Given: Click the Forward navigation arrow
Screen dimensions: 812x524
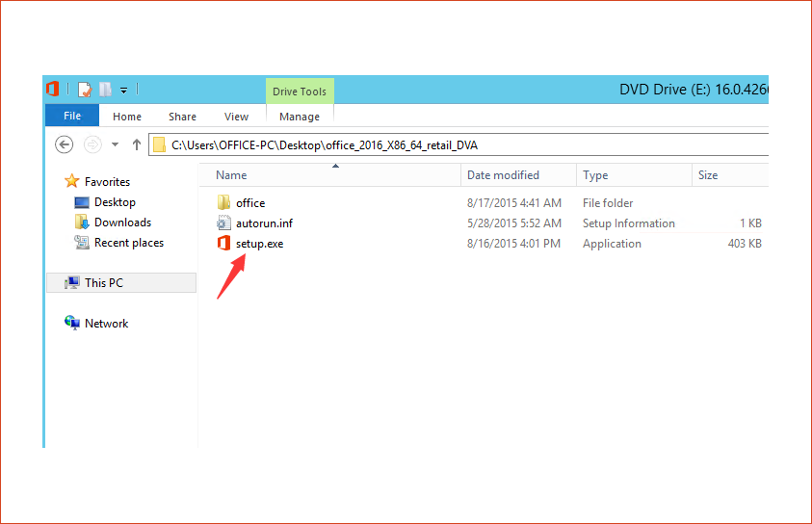Looking at the screenshot, I should pyautogui.click(x=92, y=144).
